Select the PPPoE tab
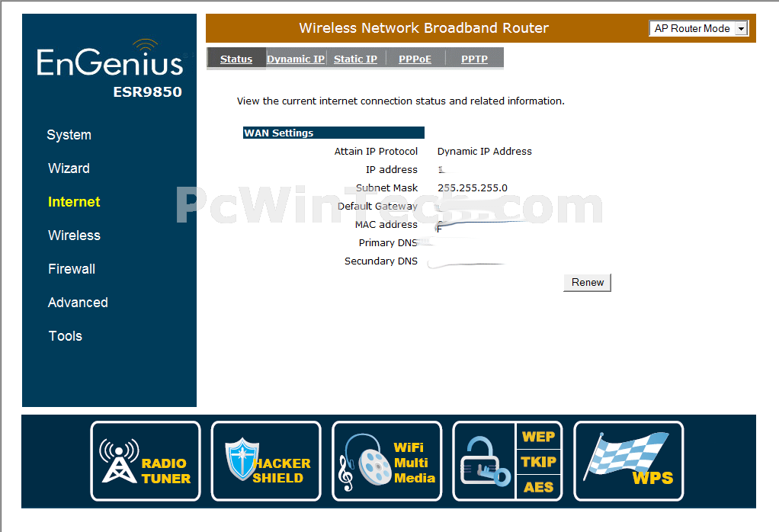This screenshot has width=779, height=532. coord(415,59)
